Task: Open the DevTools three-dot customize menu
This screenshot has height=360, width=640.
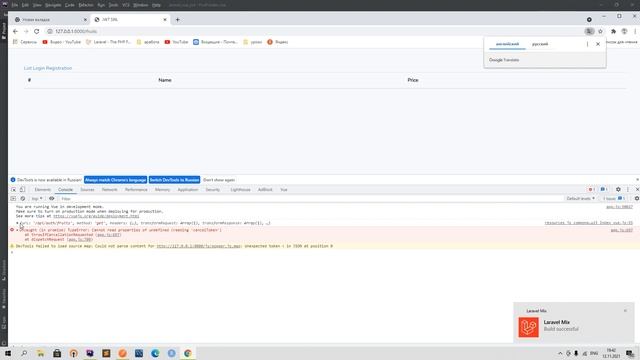Action: pyautogui.click(x=628, y=190)
